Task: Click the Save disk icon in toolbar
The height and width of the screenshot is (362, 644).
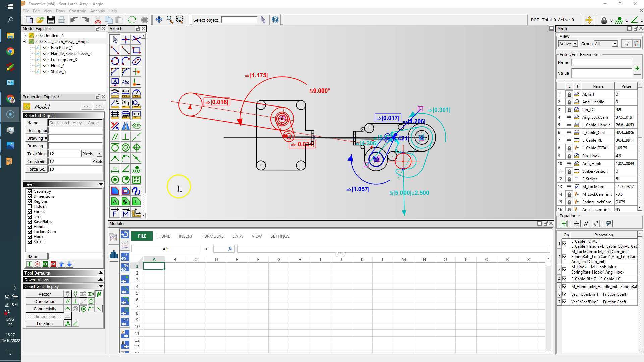Action: pyautogui.click(x=51, y=20)
